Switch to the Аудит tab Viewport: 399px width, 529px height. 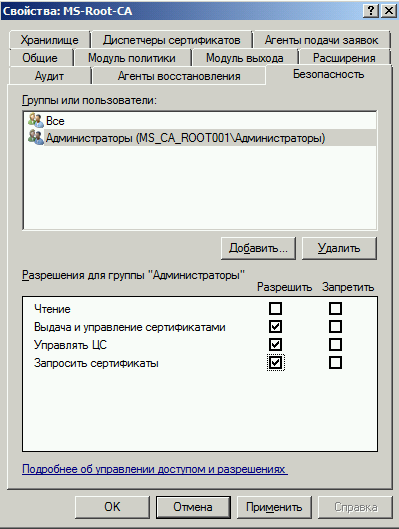49,76
